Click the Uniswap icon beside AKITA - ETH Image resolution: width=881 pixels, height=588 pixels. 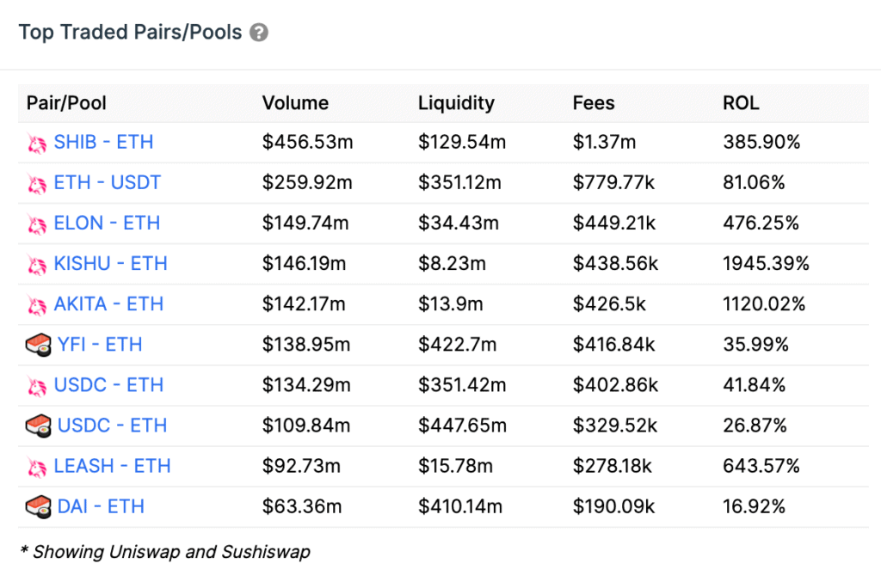pos(36,304)
